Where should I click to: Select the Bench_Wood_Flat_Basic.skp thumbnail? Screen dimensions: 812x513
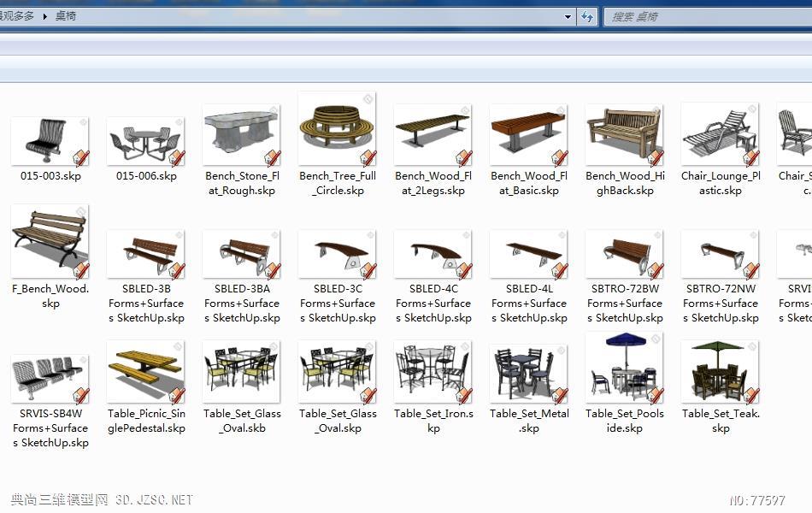pyautogui.click(x=529, y=135)
